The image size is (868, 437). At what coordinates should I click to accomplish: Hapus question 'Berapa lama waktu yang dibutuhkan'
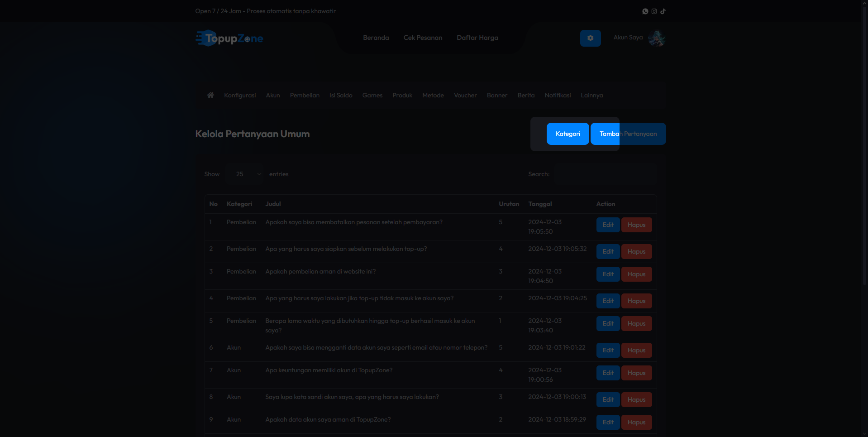pos(636,324)
